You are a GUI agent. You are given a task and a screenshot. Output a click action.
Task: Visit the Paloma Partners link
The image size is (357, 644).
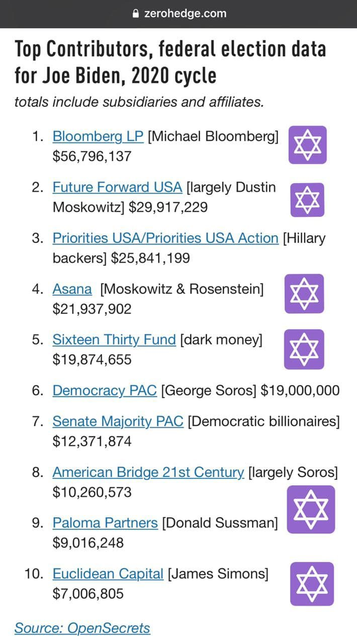click(x=105, y=523)
